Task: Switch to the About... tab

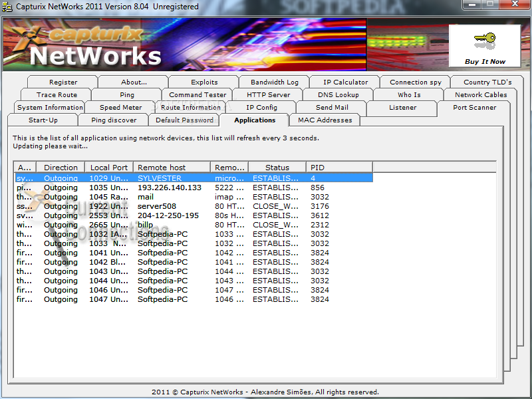Action: [134, 82]
